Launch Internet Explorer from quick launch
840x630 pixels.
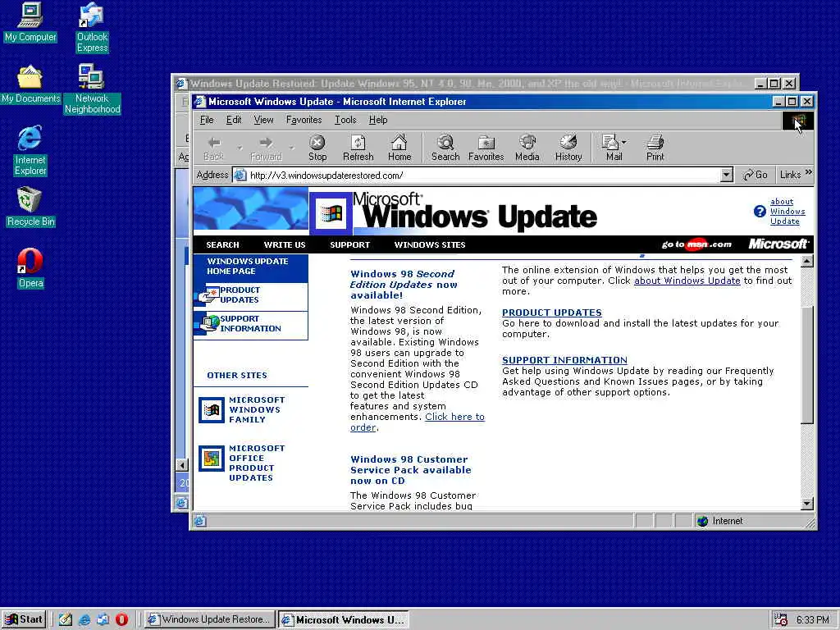84,620
